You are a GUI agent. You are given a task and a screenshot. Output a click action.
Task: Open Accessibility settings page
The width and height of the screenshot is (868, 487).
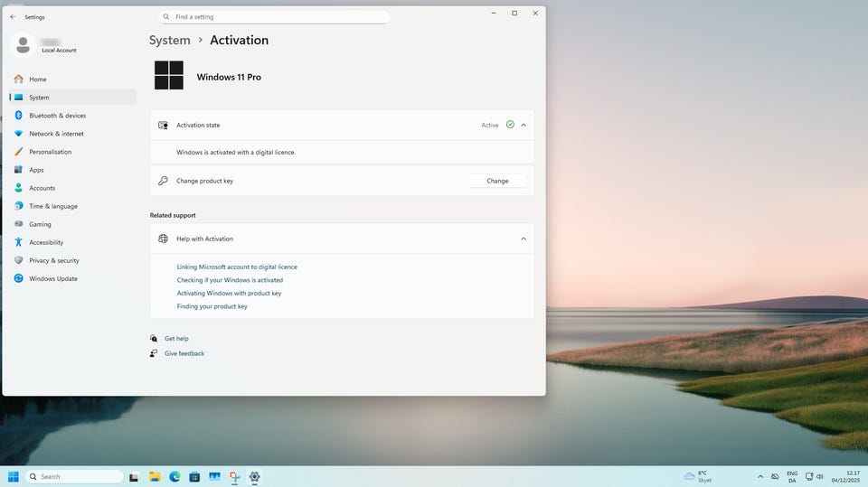[46, 242]
